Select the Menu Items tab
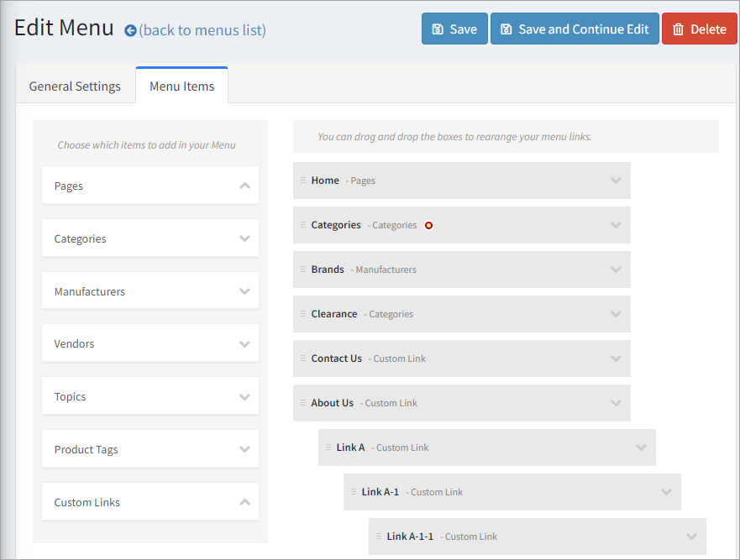 (x=181, y=86)
